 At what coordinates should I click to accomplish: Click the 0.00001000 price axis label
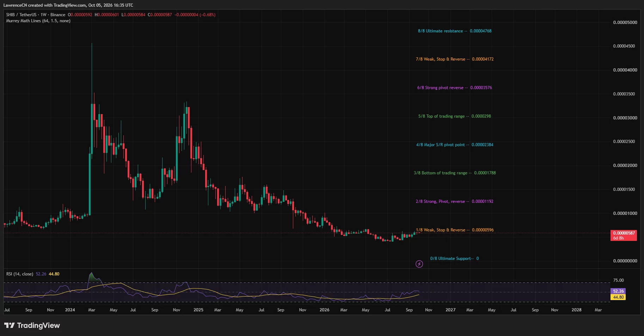click(x=625, y=213)
